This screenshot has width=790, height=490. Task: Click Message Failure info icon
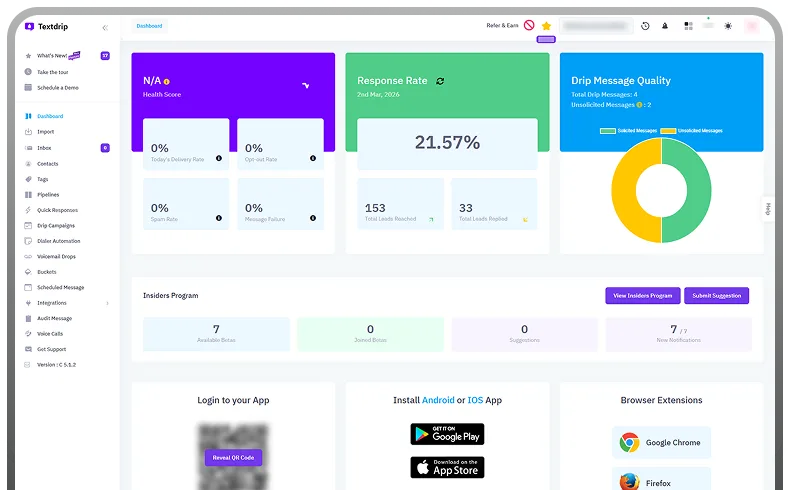click(313, 218)
